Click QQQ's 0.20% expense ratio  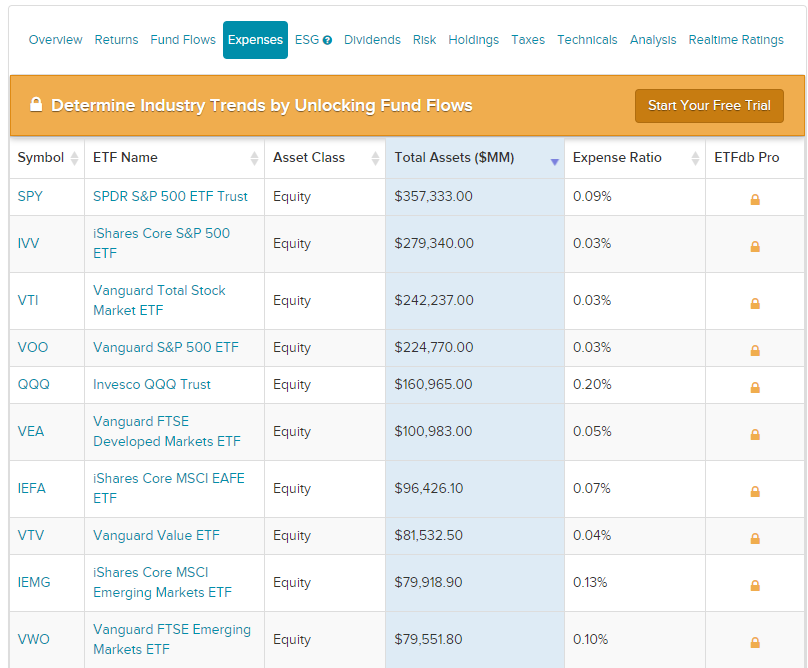[592, 385]
